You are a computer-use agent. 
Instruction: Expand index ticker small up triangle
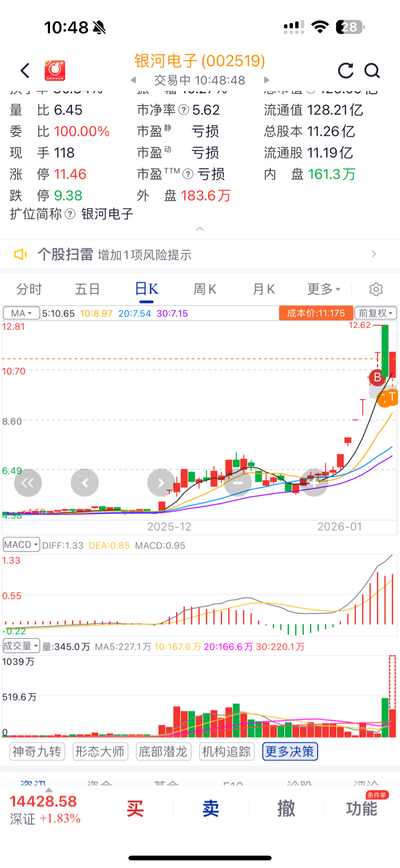click(x=49, y=790)
